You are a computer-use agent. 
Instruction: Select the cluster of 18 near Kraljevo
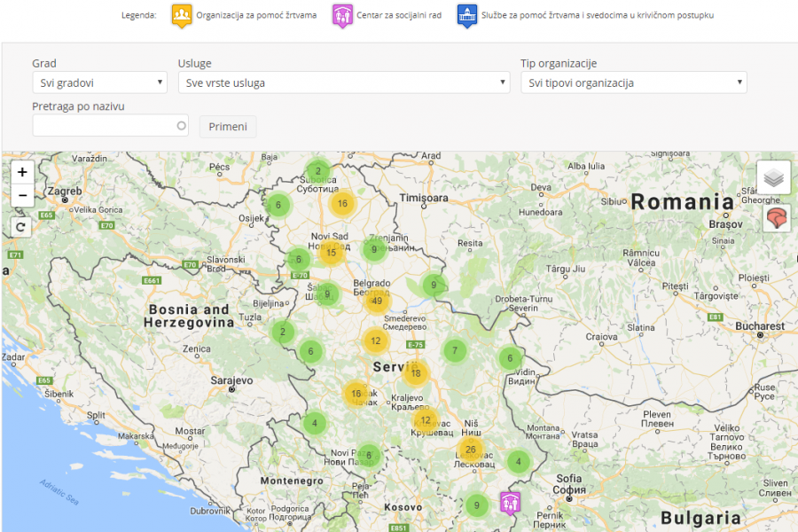click(415, 373)
